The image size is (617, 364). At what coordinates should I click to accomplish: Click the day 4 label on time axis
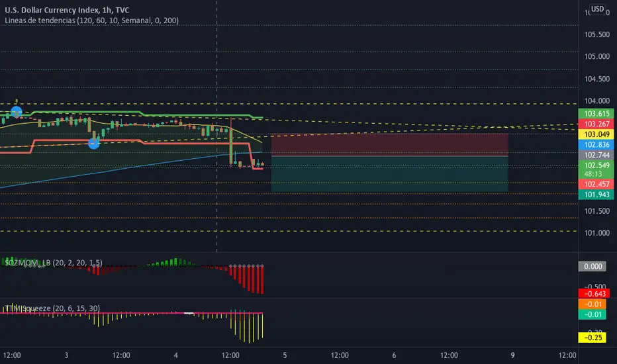click(175, 355)
